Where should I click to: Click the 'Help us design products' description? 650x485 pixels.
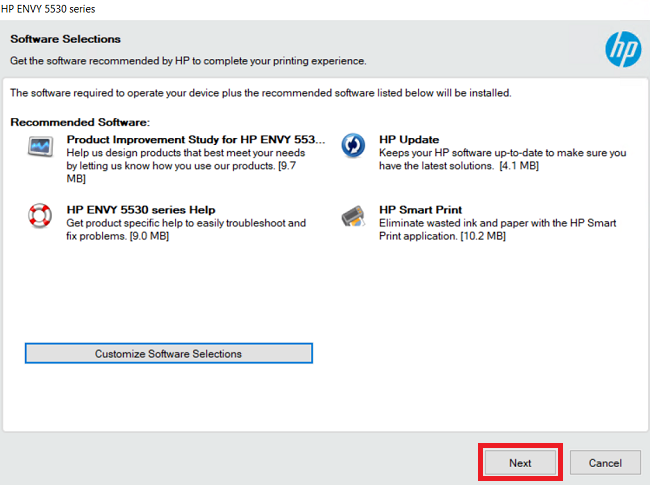point(186,165)
